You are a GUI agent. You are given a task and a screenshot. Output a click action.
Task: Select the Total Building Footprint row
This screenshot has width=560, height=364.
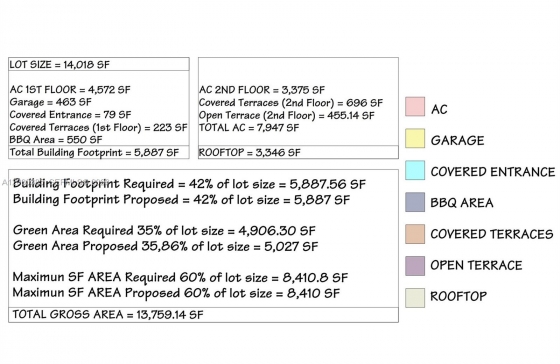coord(99,153)
